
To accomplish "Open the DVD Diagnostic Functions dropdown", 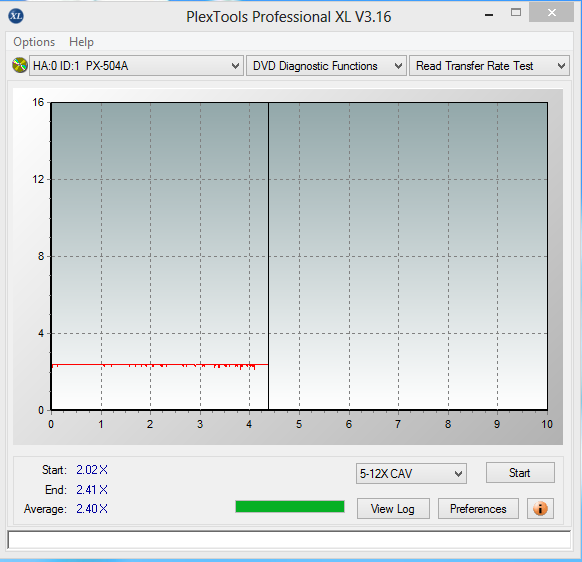I will tap(326, 66).
